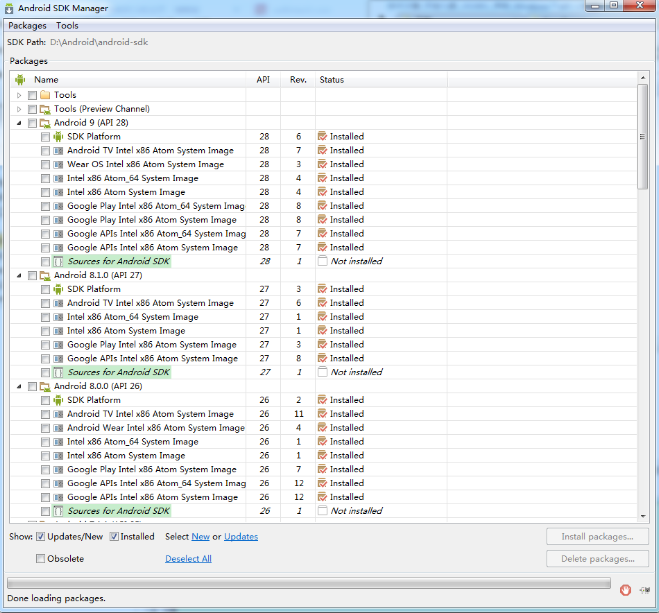Expand Tools (Preview Channel) node

[x=19, y=109]
